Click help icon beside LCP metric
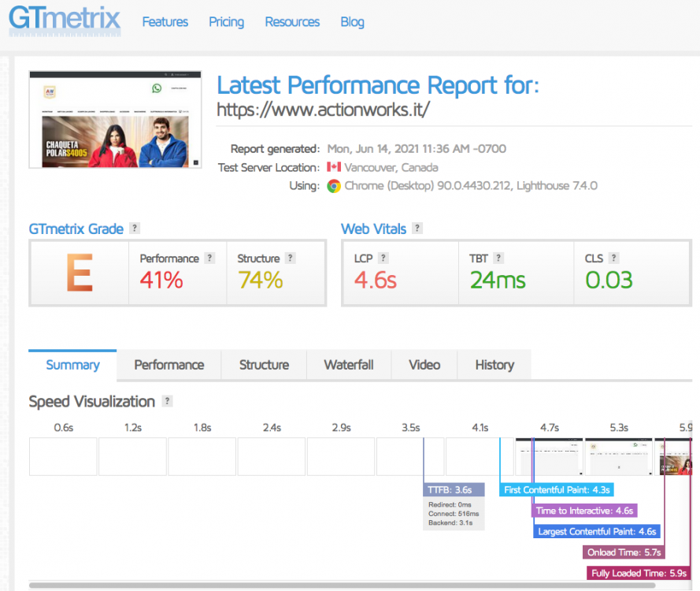Screen dimensions: 700x591 [383, 258]
